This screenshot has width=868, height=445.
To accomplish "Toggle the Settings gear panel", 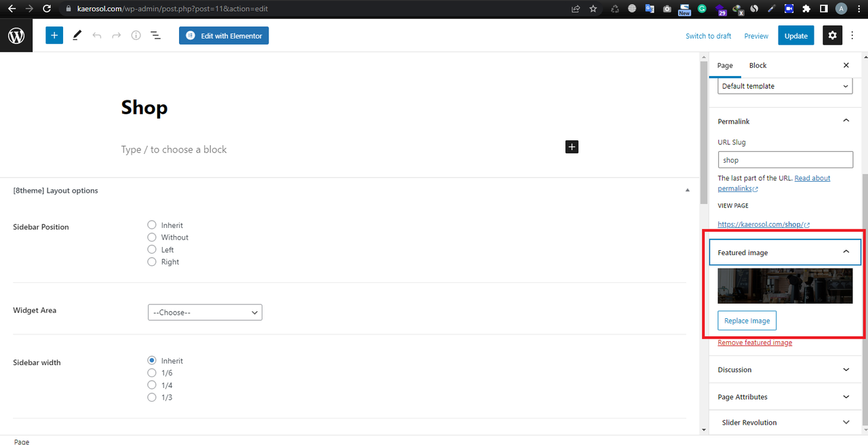I will click(833, 36).
